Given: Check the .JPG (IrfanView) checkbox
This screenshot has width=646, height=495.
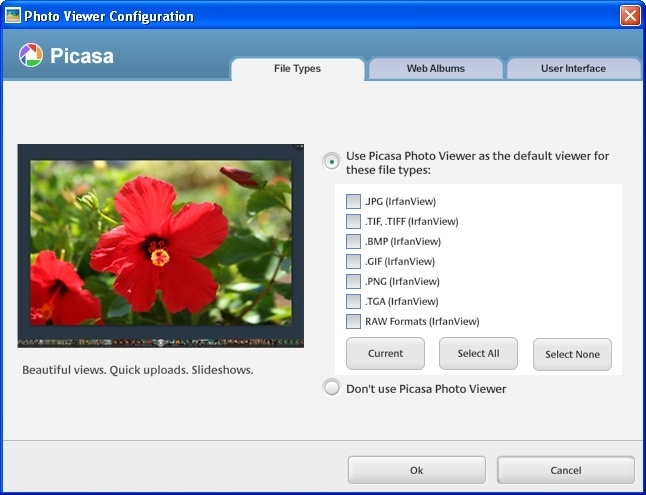Looking at the screenshot, I should 353,202.
